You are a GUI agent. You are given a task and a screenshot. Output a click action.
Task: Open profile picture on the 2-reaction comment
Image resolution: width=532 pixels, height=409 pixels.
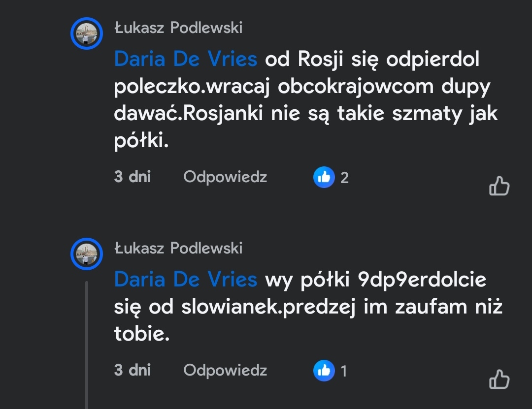86,33
